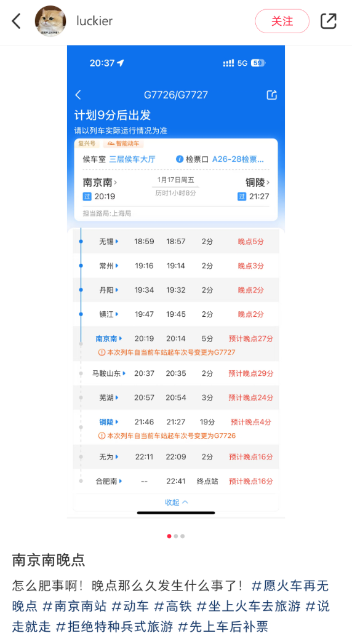
Task: Tap the share icon beside 关注
Action: click(328, 21)
